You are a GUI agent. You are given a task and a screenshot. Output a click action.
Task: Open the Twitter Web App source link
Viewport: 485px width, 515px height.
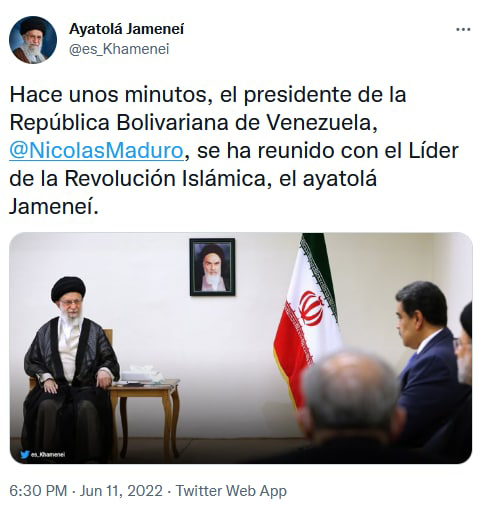point(231,491)
